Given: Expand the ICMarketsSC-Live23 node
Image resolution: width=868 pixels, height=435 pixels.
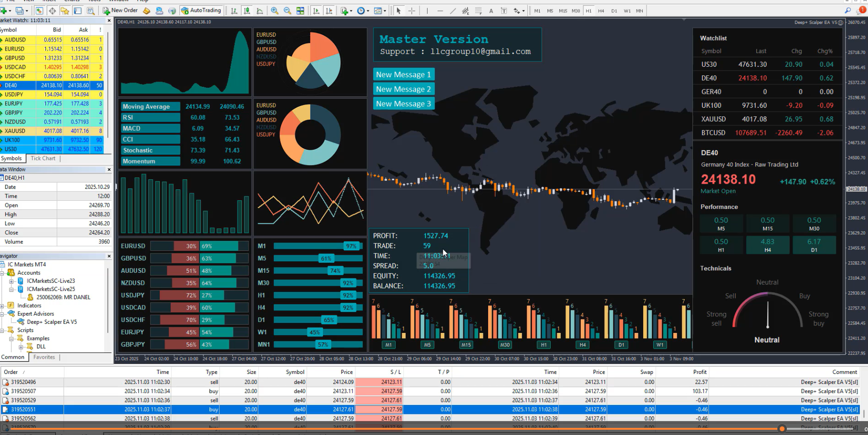Looking at the screenshot, I should (11, 281).
